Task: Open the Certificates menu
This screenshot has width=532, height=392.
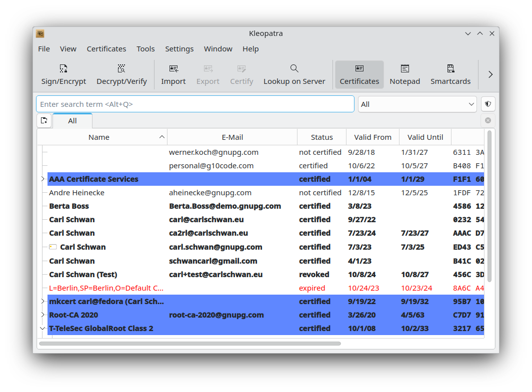Action: click(x=106, y=49)
